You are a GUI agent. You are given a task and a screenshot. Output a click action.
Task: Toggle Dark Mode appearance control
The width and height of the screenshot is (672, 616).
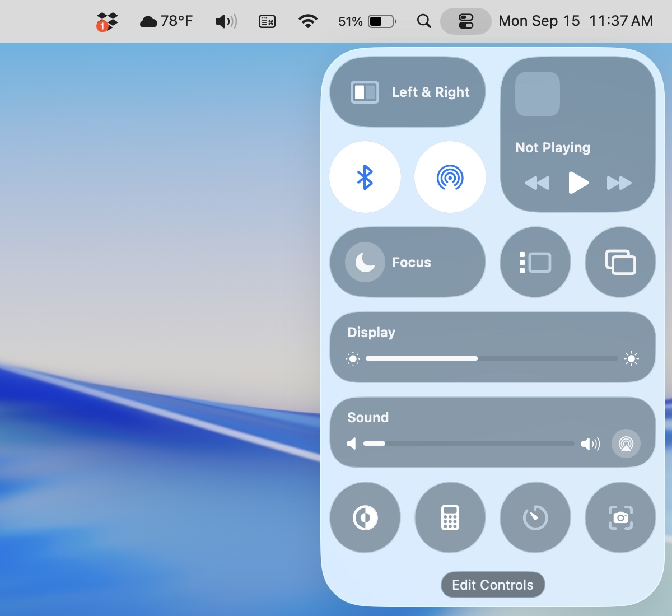[365, 517]
